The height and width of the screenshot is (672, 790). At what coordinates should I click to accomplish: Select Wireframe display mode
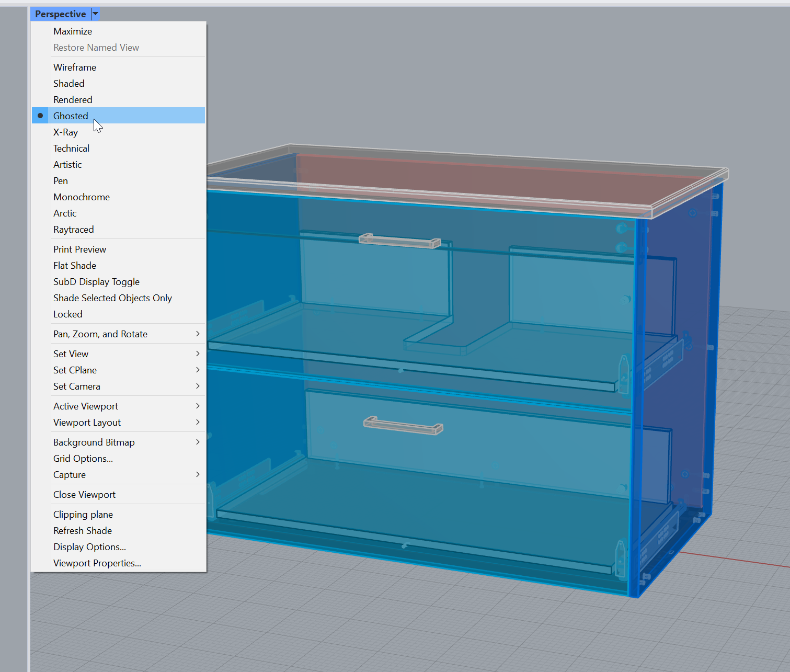point(75,67)
